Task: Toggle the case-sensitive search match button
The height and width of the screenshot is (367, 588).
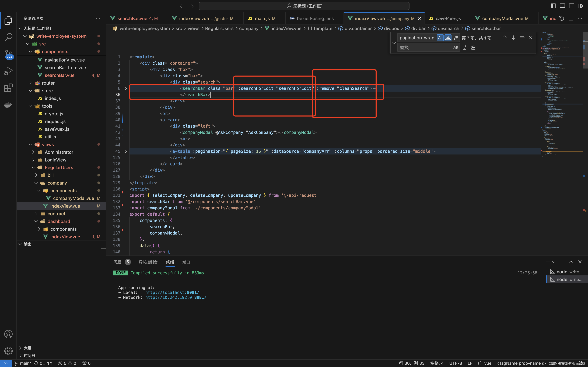Action: 439,38
